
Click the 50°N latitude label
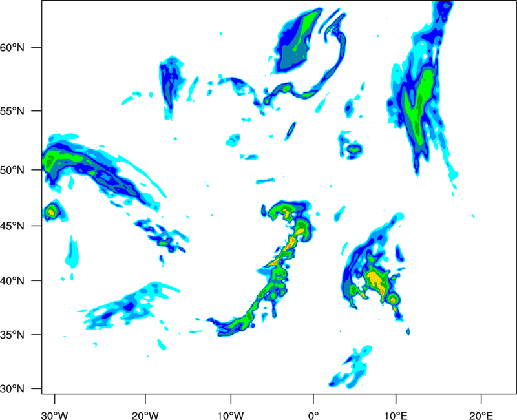(x=12, y=170)
